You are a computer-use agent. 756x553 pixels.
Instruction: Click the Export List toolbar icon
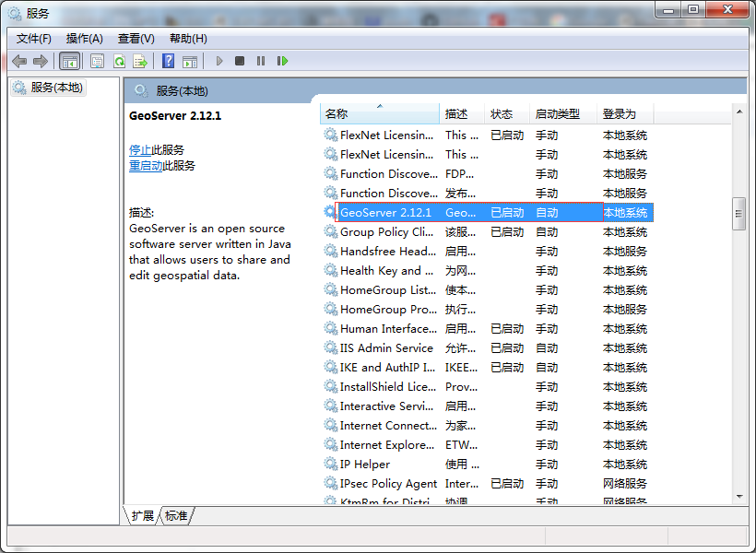[x=140, y=61]
